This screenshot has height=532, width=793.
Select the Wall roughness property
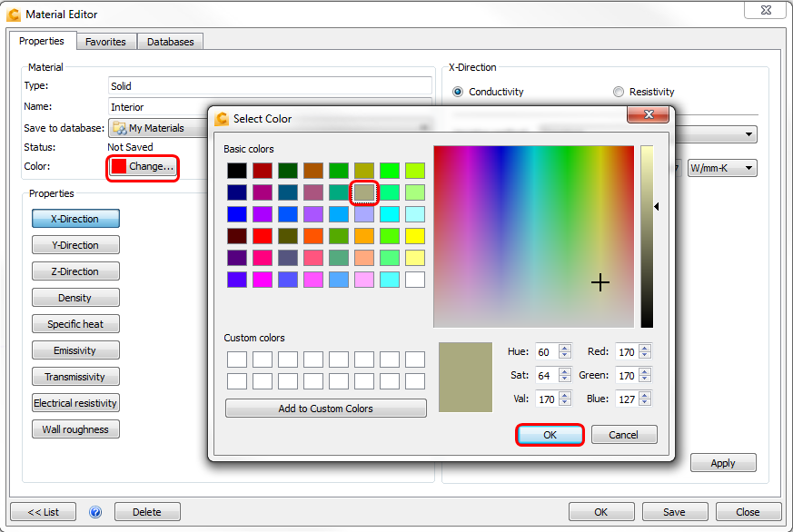74,429
